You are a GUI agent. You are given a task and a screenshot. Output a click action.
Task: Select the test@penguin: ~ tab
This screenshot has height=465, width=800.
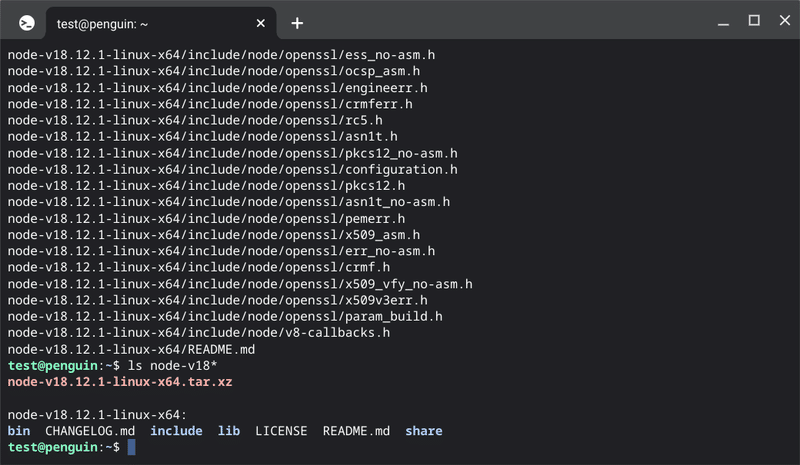tap(161, 23)
